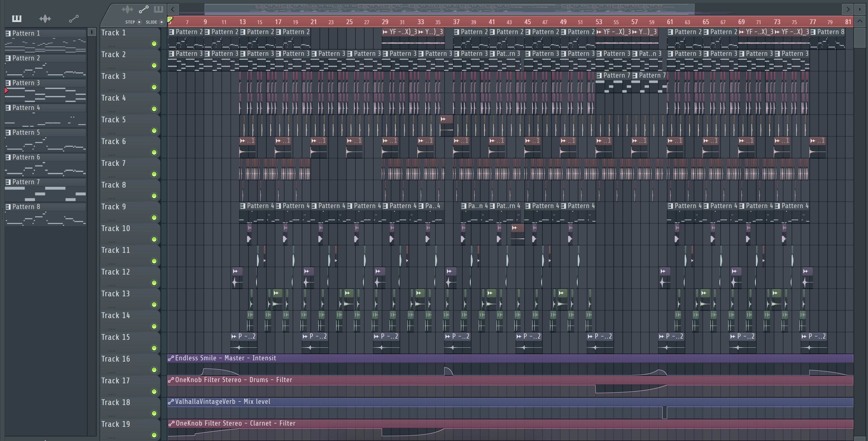Mute Track 2 with its green light

click(154, 65)
